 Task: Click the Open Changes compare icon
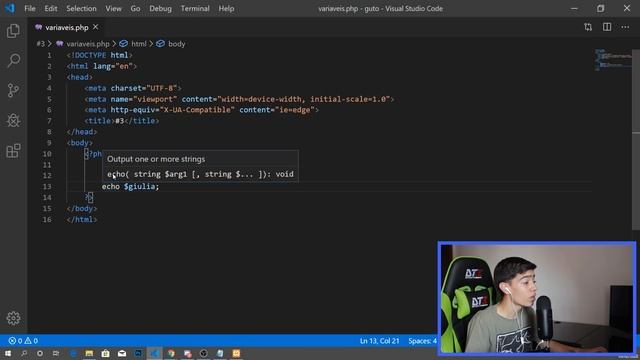(x=588, y=27)
